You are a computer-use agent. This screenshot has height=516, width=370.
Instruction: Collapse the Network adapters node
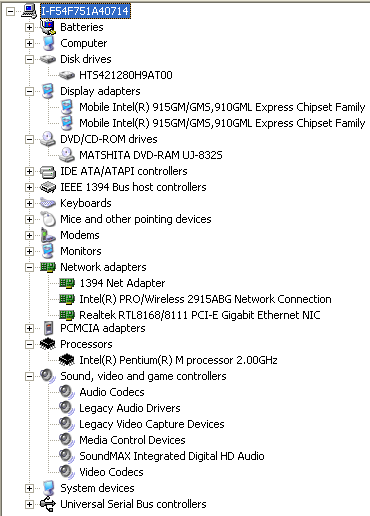point(29,267)
